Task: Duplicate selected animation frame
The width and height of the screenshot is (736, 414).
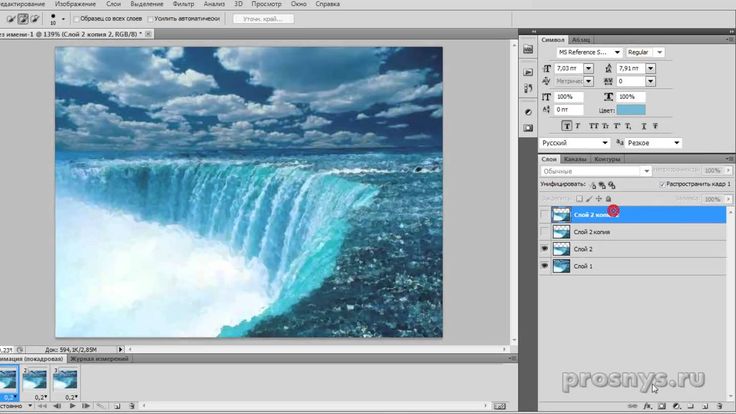Action: [117, 406]
